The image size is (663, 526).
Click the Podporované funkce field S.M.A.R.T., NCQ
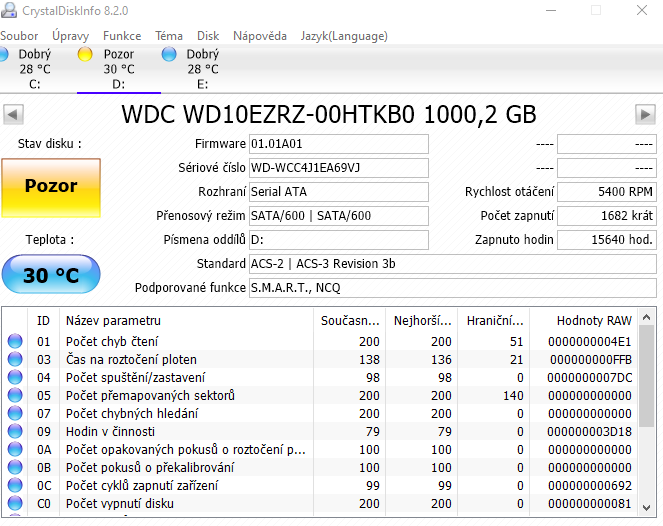pyautogui.click(x=452, y=288)
